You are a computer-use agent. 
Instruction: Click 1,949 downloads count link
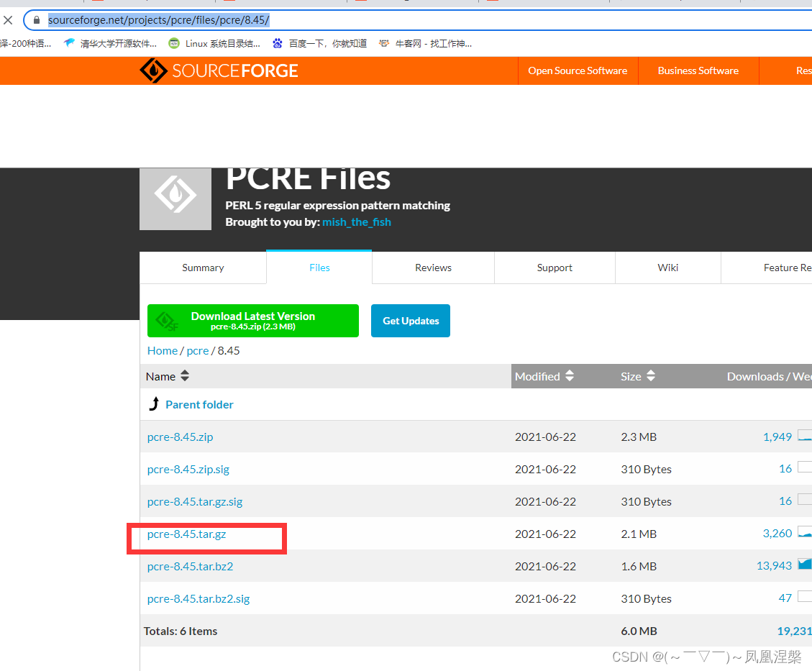[x=777, y=437]
